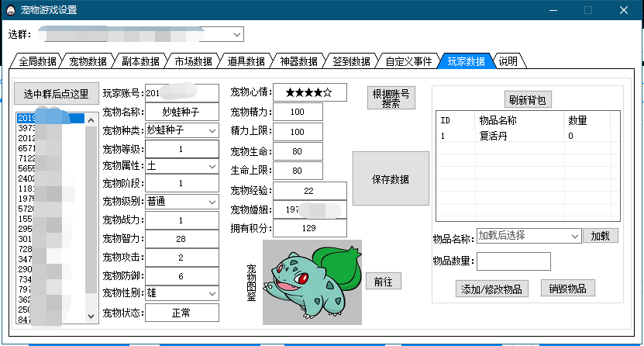This screenshot has height=346, width=644.
Task: Click the 前往 button beside pet image
Action: coord(383,282)
